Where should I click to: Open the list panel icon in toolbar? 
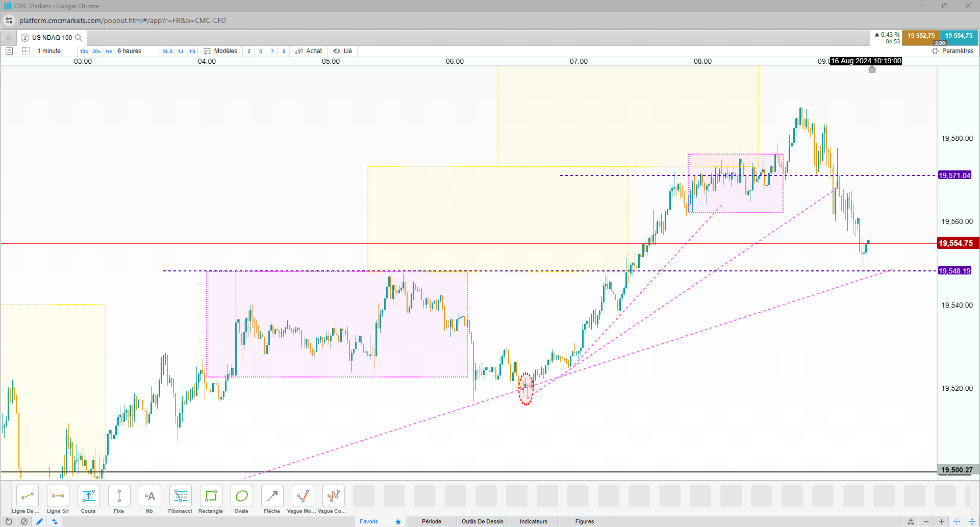pos(9,51)
